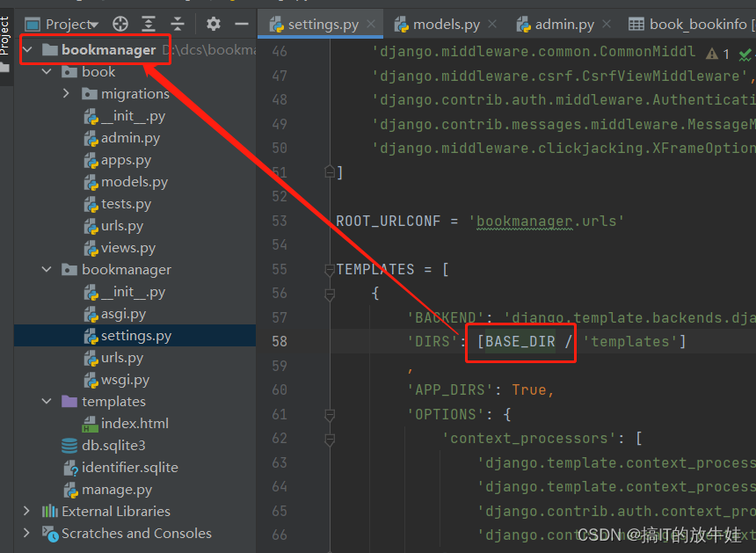Viewport: 756px width, 553px height.
Task: Collapse the bookmanager root folder
Action: point(27,49)
